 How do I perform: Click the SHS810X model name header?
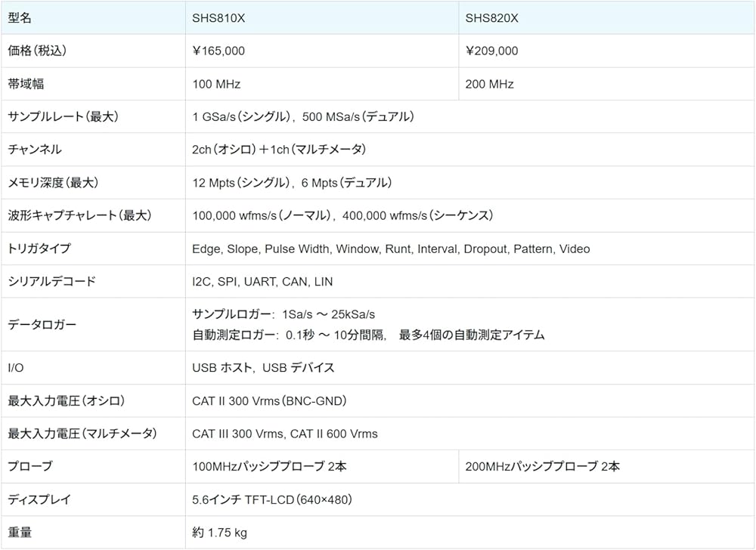(x=218, y=18)
